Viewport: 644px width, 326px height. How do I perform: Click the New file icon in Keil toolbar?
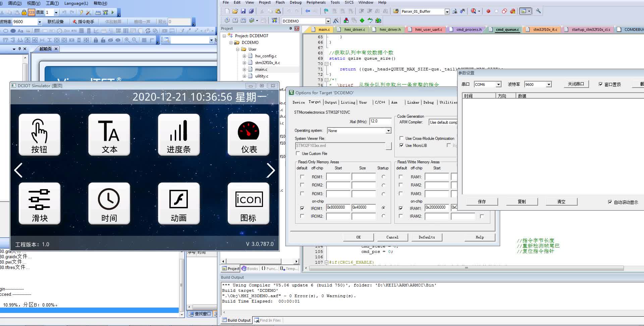pos(227,11)
